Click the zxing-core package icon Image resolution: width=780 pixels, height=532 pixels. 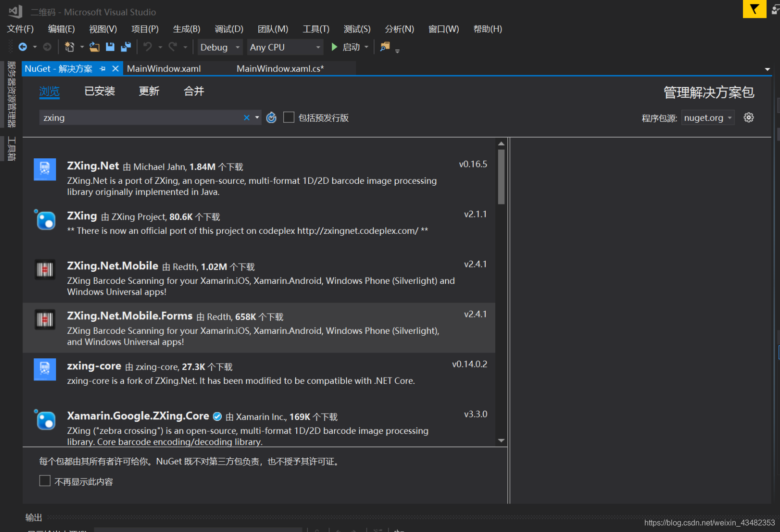click(45, 369)
